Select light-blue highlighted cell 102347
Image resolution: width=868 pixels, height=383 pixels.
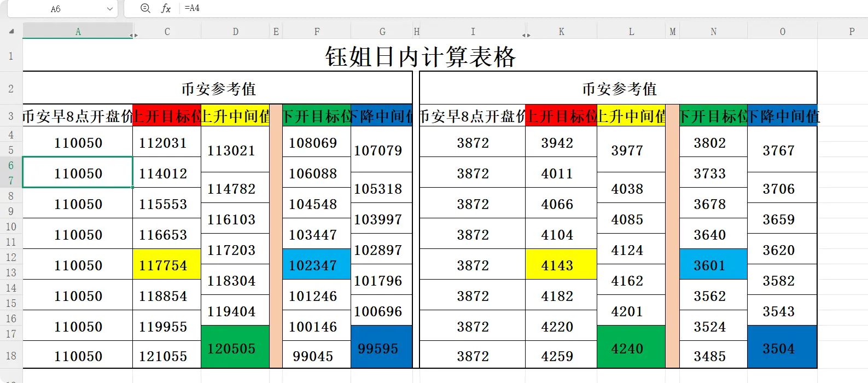point(317,265)
